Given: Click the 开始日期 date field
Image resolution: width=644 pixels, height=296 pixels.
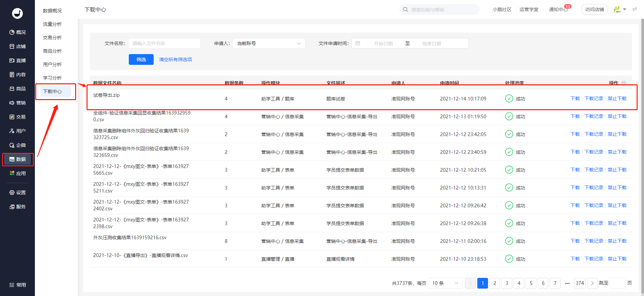Looking at the screenshot, I should [x=383, y=44].
